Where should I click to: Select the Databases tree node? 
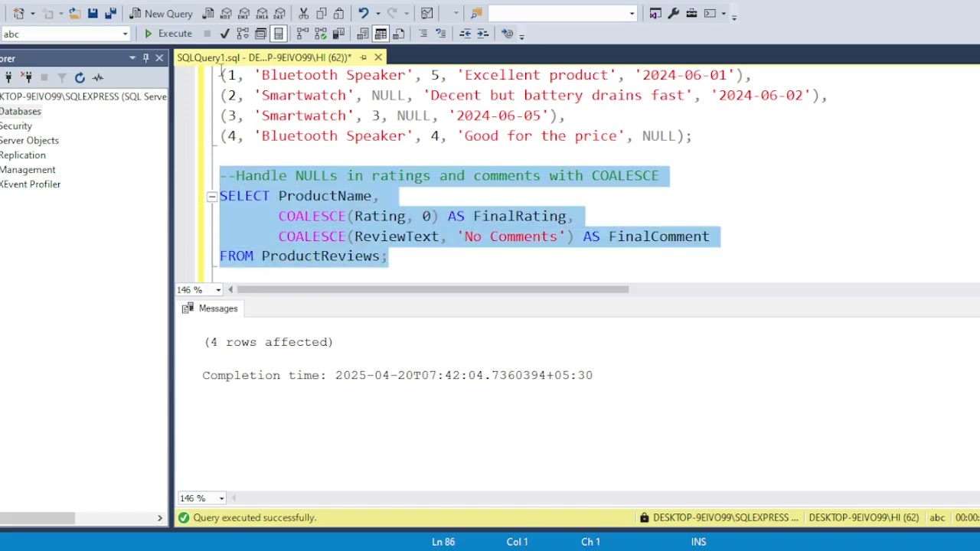[21, 111]
